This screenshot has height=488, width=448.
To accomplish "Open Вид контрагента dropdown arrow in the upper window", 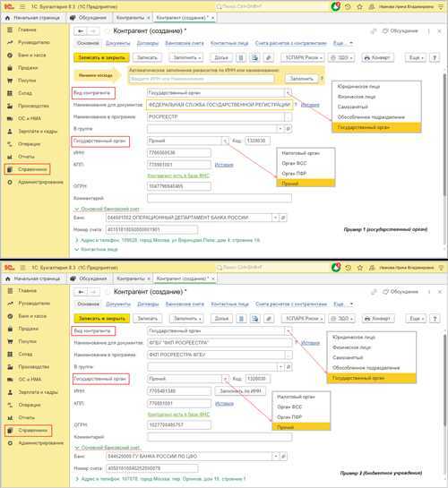I will pyautogui.click(x=289, y=93).
